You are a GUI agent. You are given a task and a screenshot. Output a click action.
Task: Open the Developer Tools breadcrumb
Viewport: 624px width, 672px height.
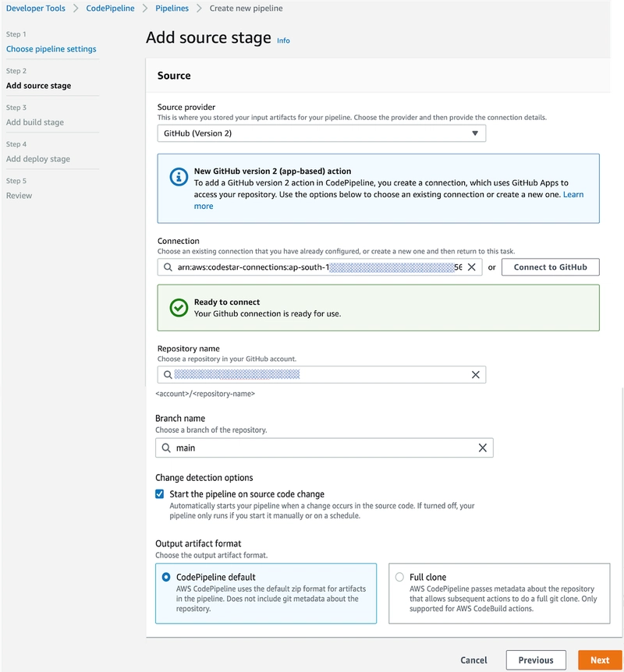point(36,8)
